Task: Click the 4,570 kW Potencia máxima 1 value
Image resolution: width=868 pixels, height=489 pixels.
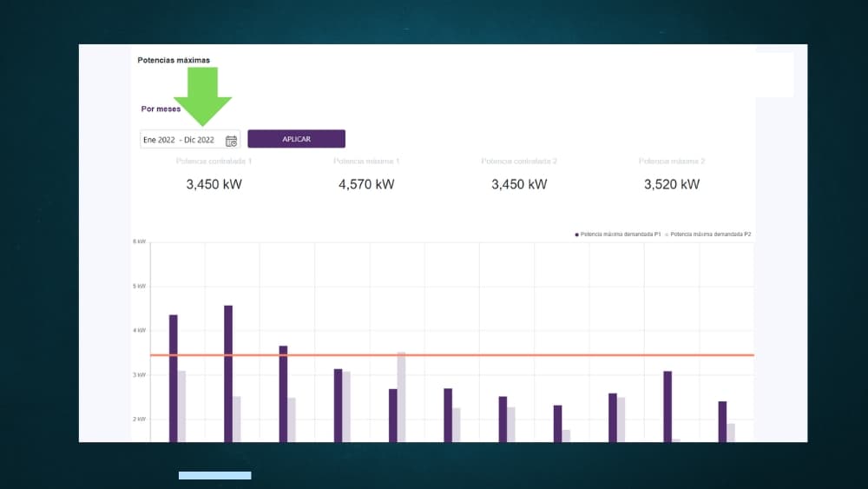Action: (x=366, y=184)
